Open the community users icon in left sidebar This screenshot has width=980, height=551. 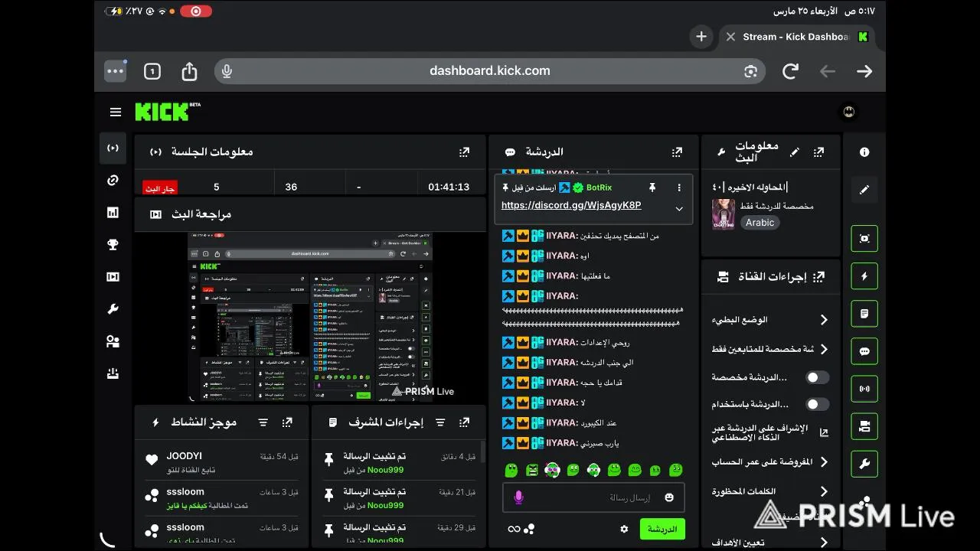click(x=113, y=341)
